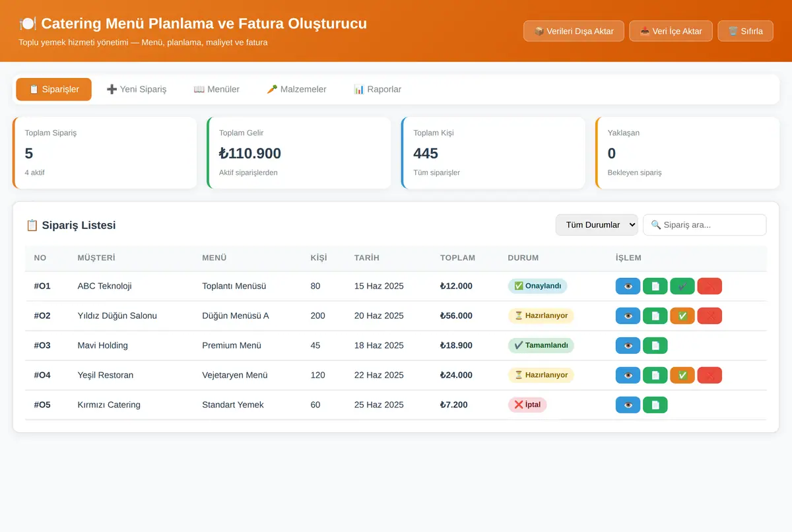View order #O5 Kırmızı Catering details
Image resolution: width=792 pixels, height=532 pixels.
click(628, 405)
